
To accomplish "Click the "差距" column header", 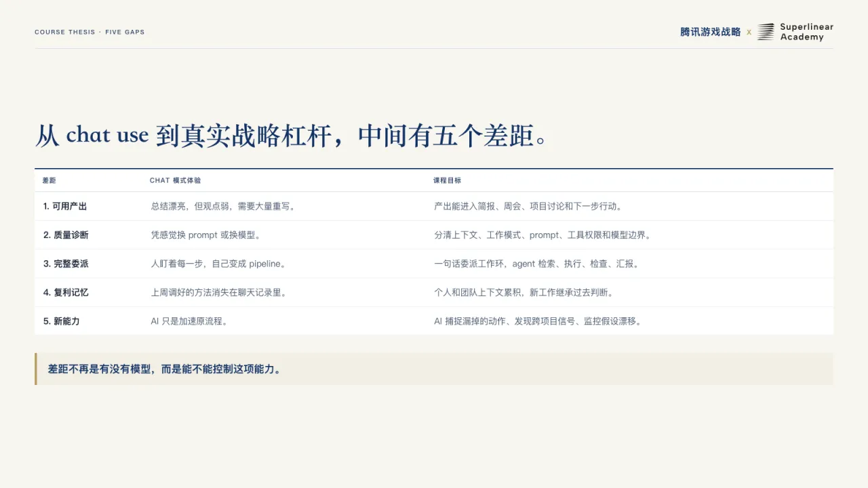I will [x=49, y=180].
